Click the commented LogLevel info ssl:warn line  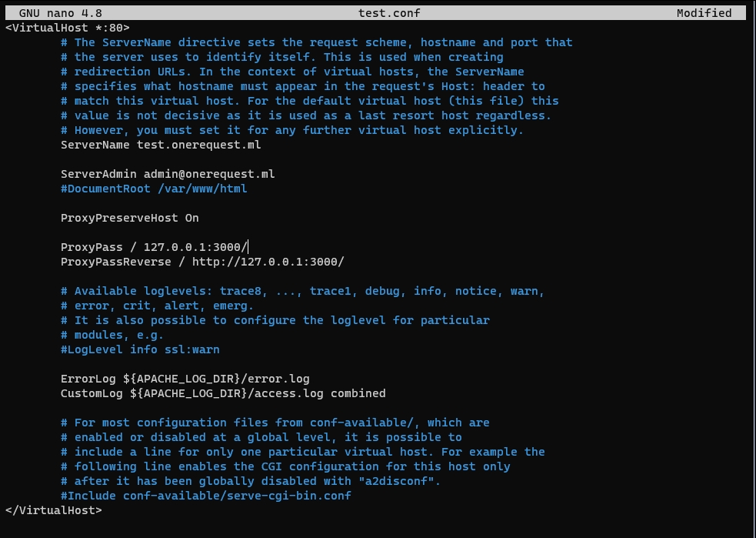140,349
